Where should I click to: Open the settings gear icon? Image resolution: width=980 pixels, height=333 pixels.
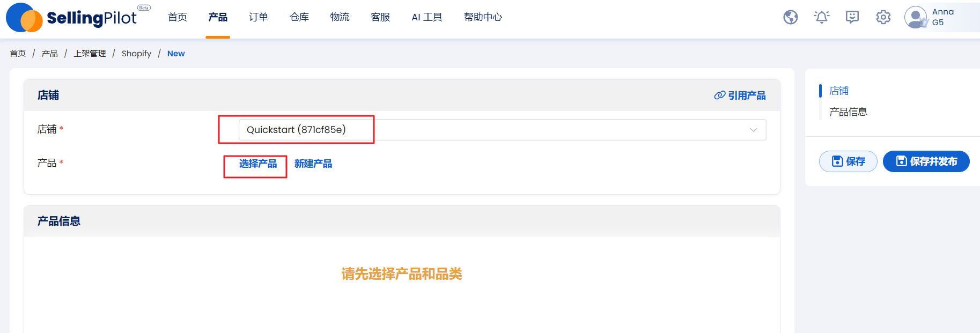click(883, 17)
